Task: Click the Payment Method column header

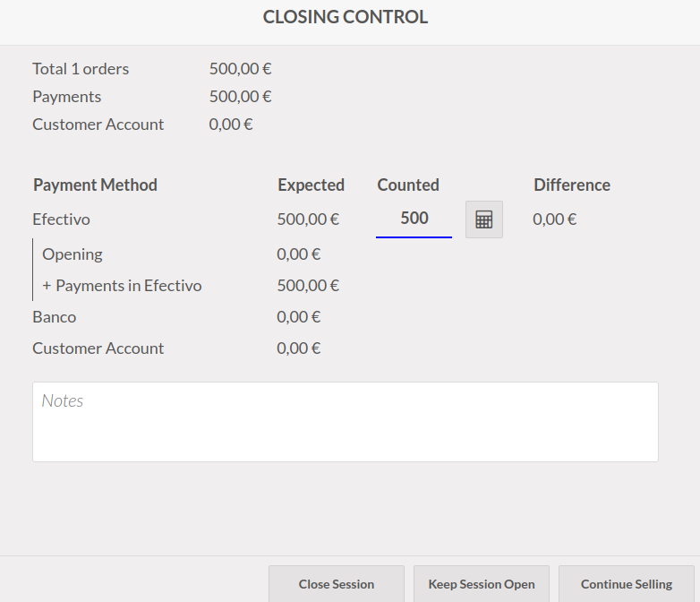Action: (x=95, y=185)
